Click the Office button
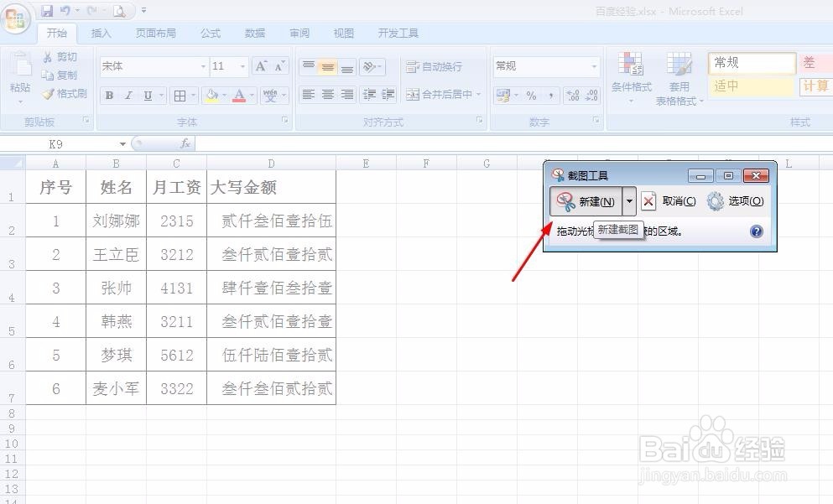 pyautogui.click(x=15, y=19)
